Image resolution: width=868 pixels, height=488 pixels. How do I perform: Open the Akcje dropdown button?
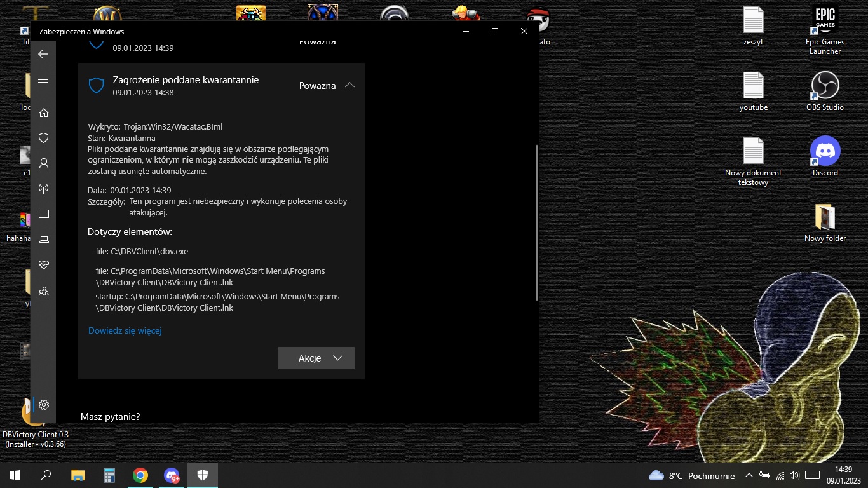(x=316, y=358)
